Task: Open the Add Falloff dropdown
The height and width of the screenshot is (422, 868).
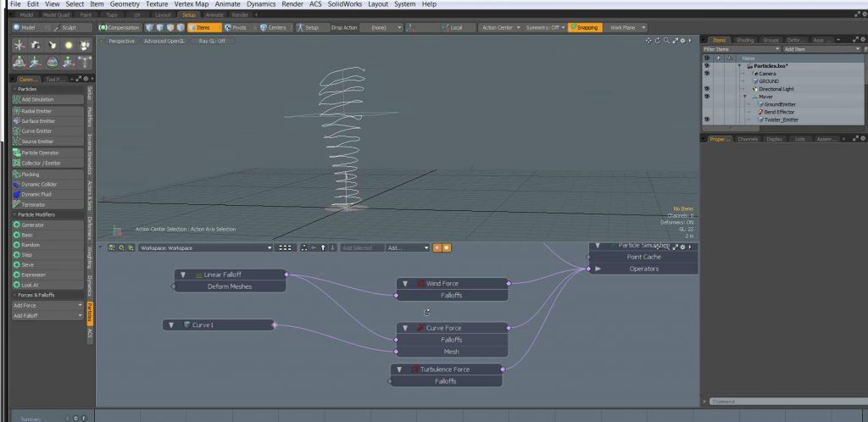Action: click(x=47, y=316)
